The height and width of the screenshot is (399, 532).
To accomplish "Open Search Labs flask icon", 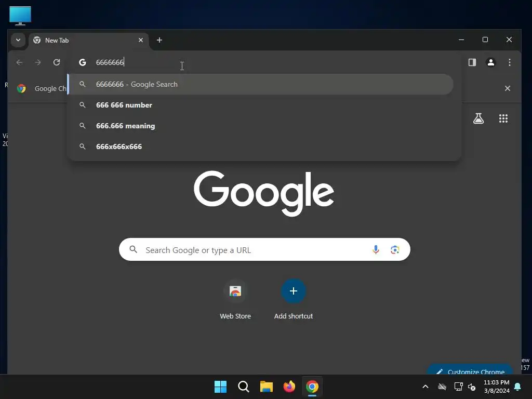I will click(x=478, y=118).
